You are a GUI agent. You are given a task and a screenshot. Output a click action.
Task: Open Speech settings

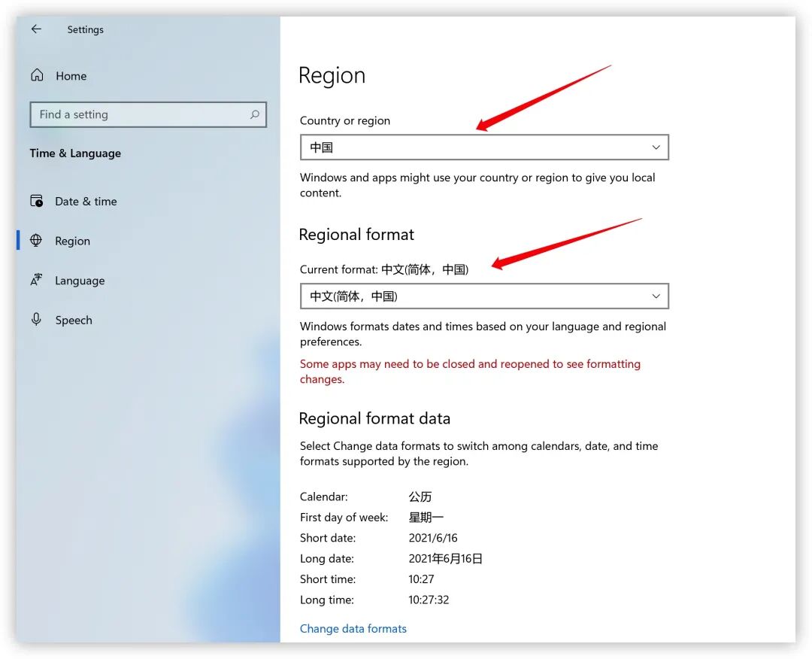[74, 320]
